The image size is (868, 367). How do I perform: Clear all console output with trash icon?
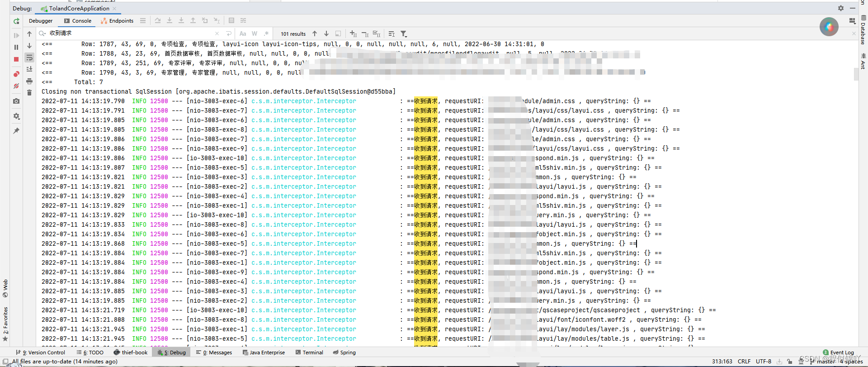[x=29, y=93]
